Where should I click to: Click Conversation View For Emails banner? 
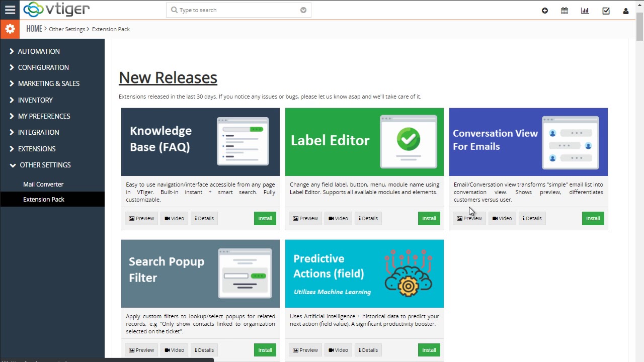(528, 142)
